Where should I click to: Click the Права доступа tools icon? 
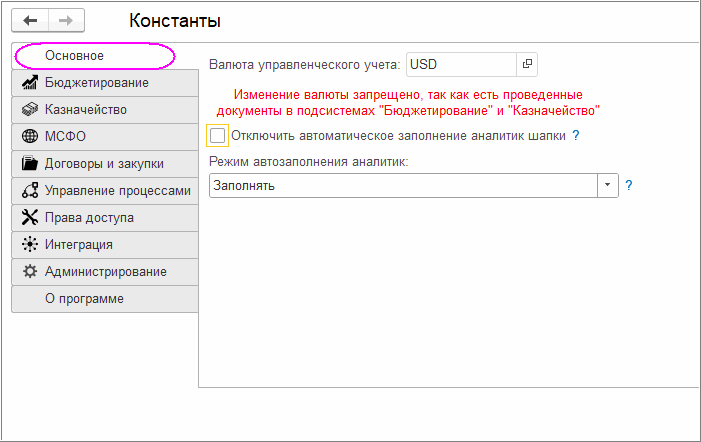(x=29, y=218)
